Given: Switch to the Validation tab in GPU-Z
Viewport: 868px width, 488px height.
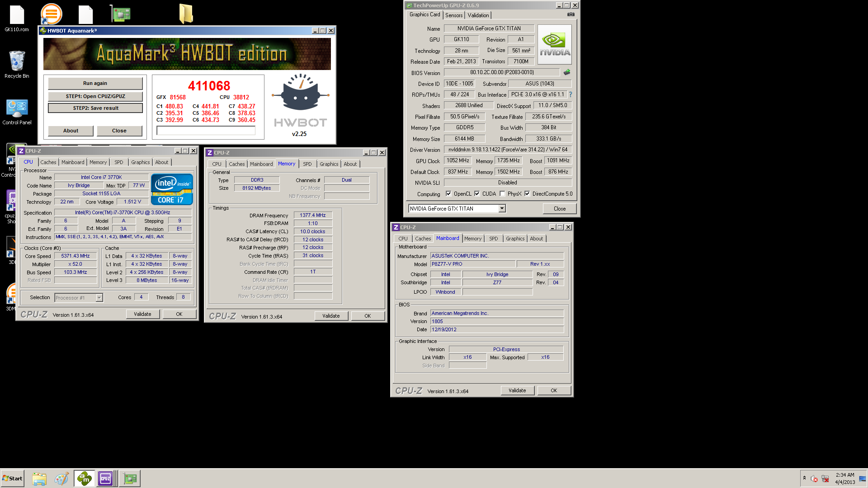Looking at the screenshot, I should (x=478, y=15).
